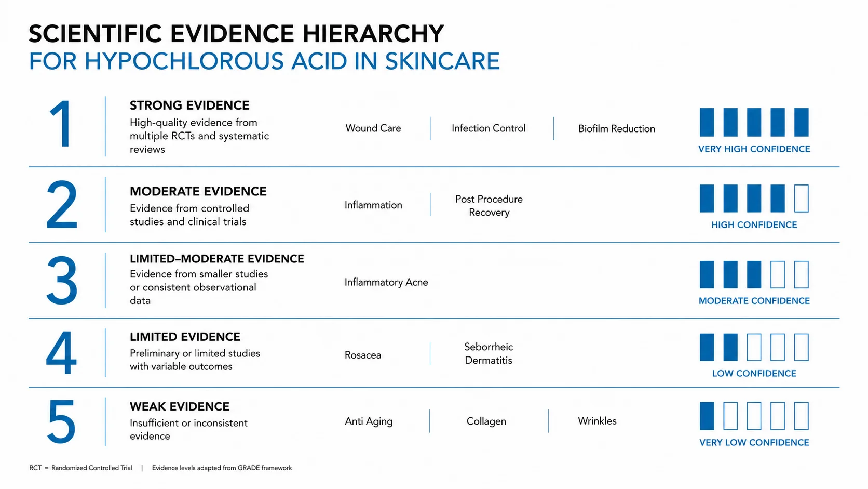Click the row 4 "LOW CONFIDENCE" label
This screenshot has width=868, height=489.
pyautogui.click(x=754, y=374)
